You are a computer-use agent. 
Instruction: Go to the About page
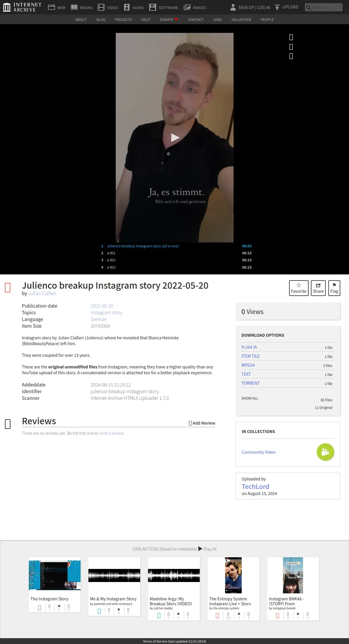81,19
